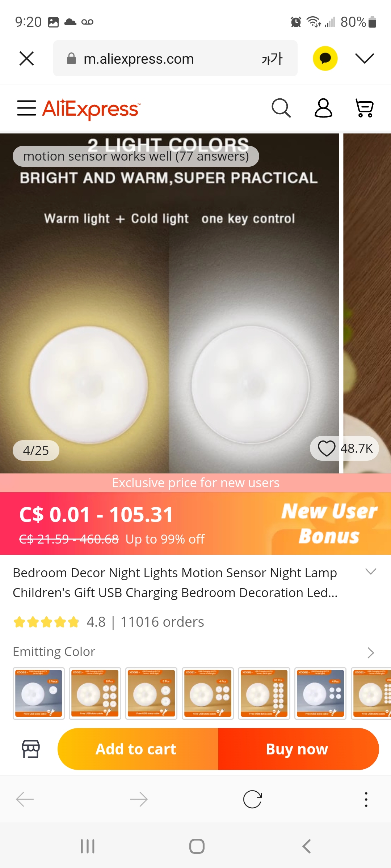Screen dimensions: 391x868
Task: Open Emitting Color options arrow
Action: coord(370,652)
